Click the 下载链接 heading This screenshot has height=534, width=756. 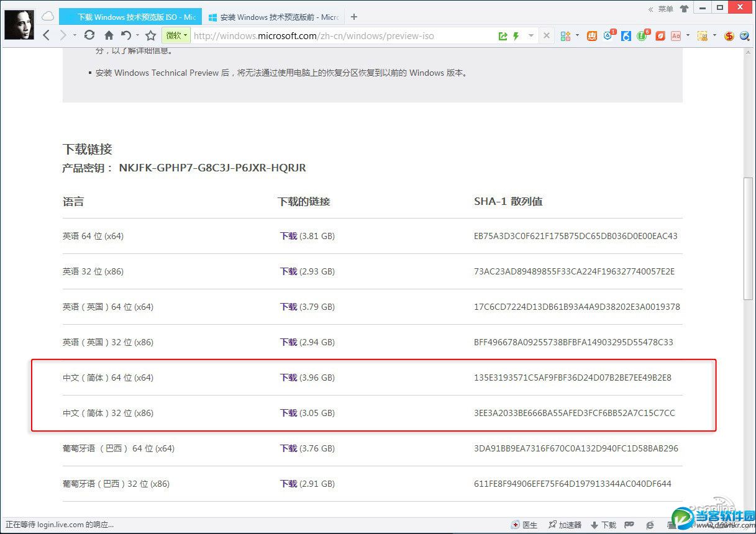[x=87, y=149]
